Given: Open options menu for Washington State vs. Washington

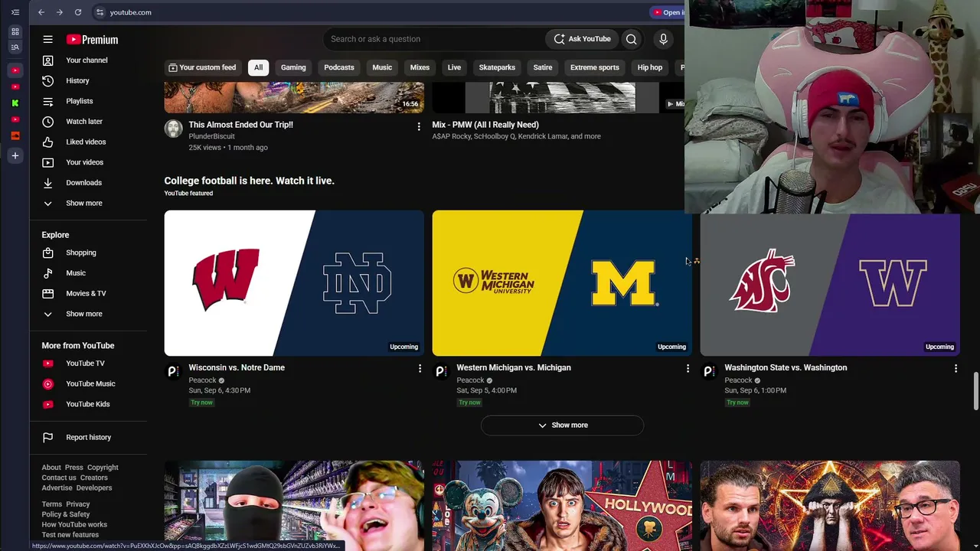Looking at the screenshot, I should (x=955, y=369).
